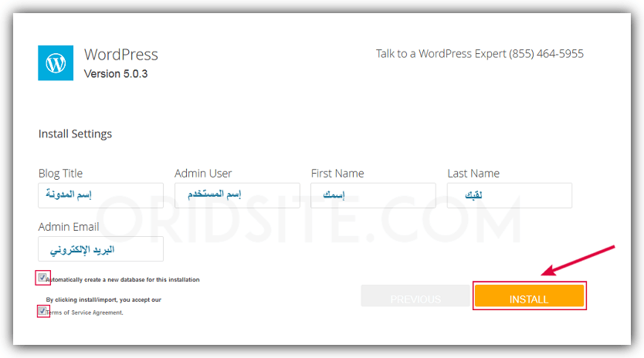The width and height of the screenshot is (644, 358).
Task: Click the 'Admin User' label
Action: (x=203, y=174)
